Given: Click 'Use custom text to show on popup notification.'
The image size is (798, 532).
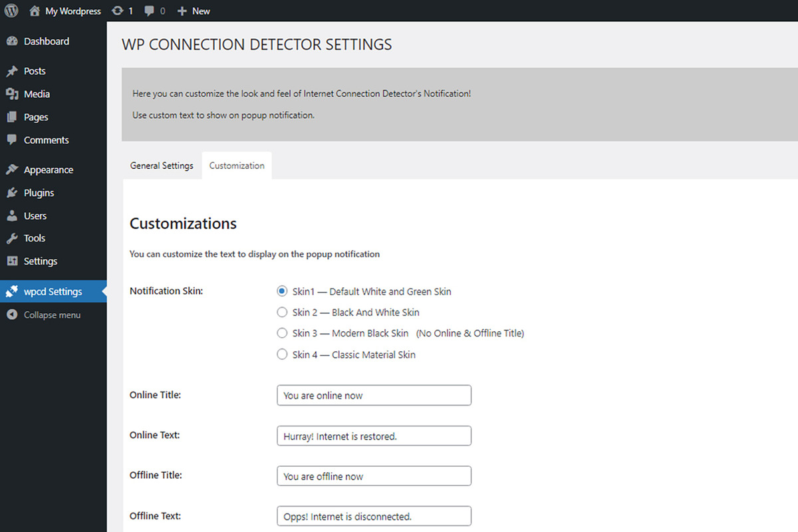Looking at the screenshot, I should (x=223, y=115).
